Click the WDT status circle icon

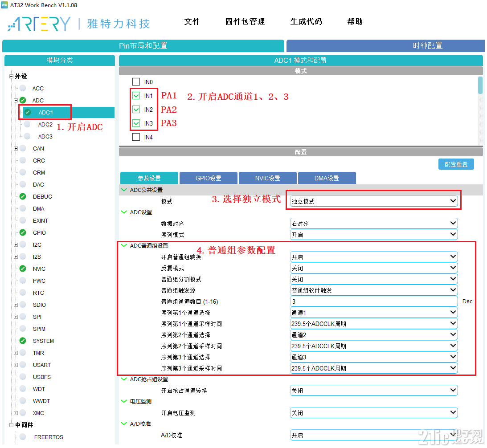click(23, 389)
